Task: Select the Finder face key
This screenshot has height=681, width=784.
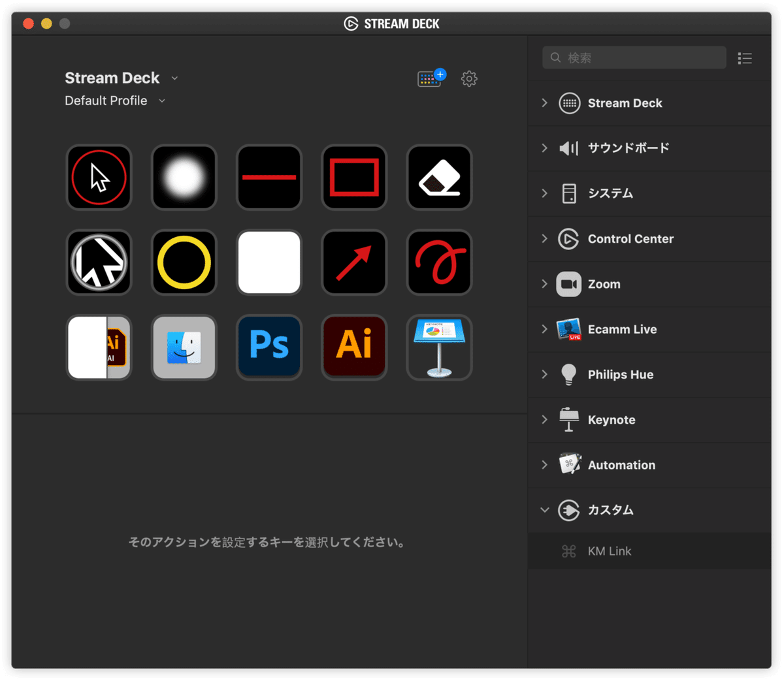Action: 184,347
